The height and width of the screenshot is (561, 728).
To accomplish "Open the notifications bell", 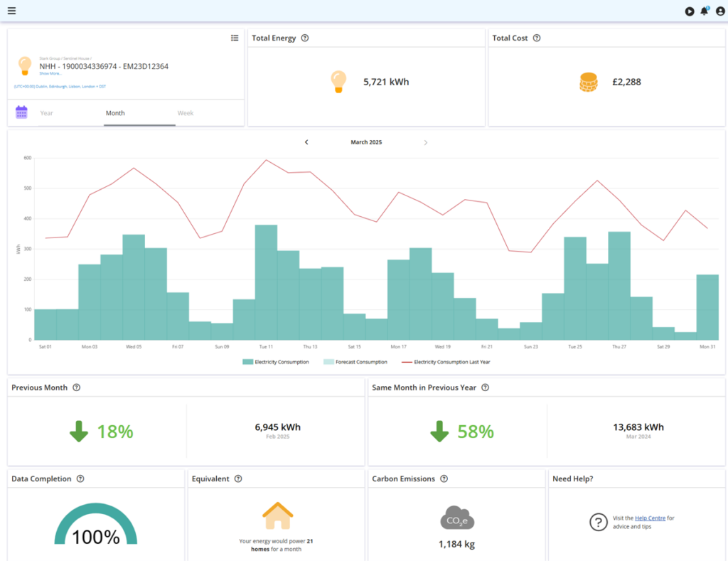I will point(704,11).
